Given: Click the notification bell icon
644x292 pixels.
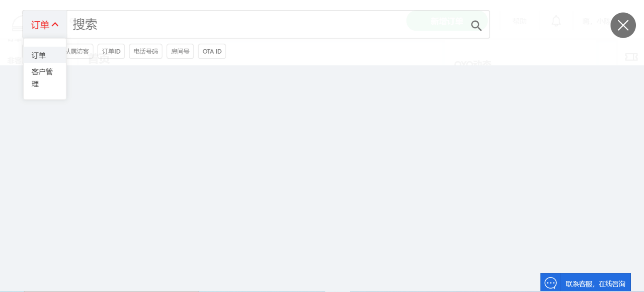Looking at the screenshot, I should (x=556, y=21).
